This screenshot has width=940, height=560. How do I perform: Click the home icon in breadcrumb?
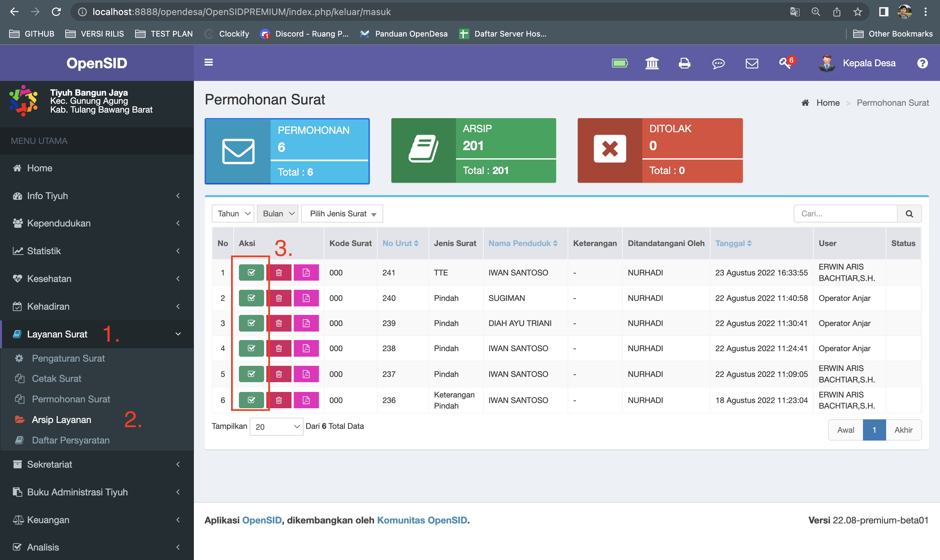(805, 103)
